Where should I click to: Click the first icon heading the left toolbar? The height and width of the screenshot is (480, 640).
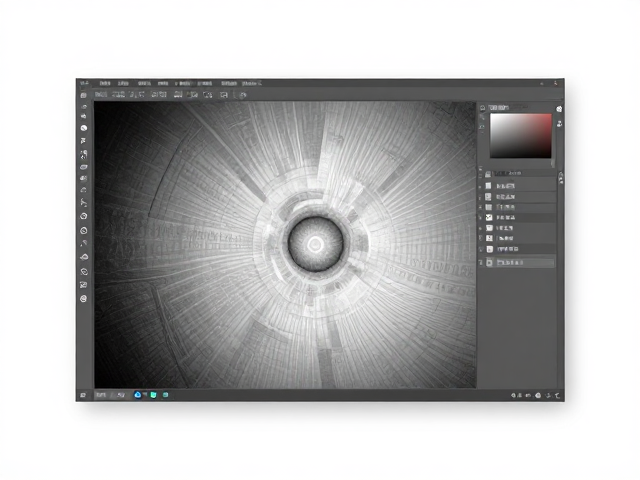click(x=84, y=95)
